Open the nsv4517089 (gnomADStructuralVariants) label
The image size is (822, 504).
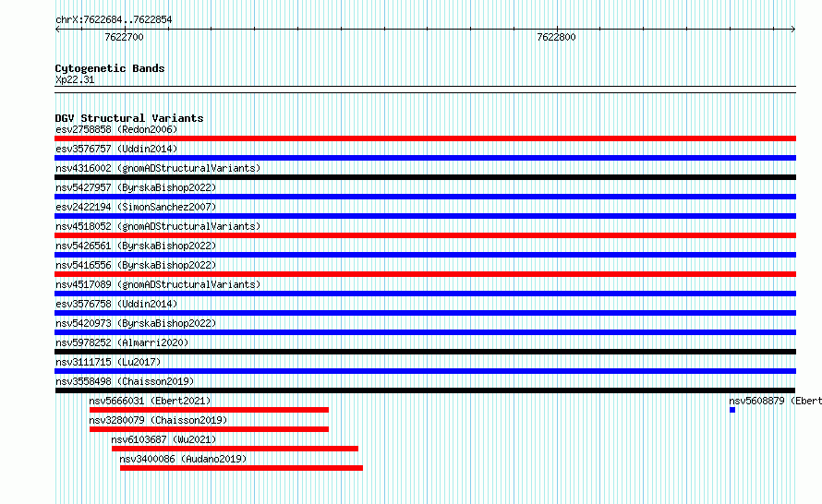tap(158, 284)
